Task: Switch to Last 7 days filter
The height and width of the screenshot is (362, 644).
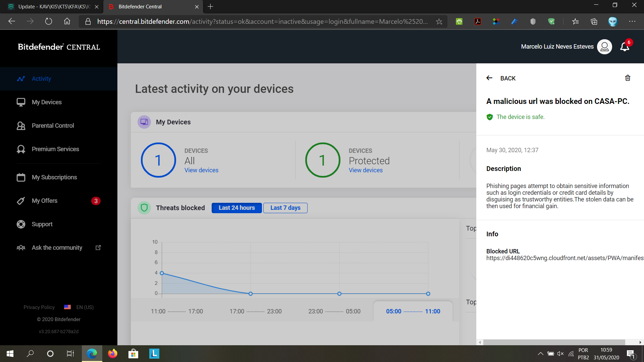Action: pyautogui.click(x=285, y=208)
